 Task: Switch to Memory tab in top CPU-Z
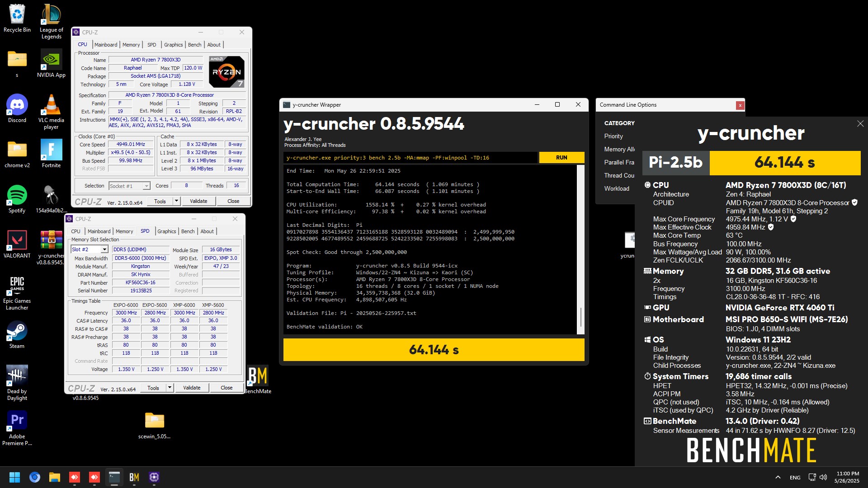pos(131,45)
